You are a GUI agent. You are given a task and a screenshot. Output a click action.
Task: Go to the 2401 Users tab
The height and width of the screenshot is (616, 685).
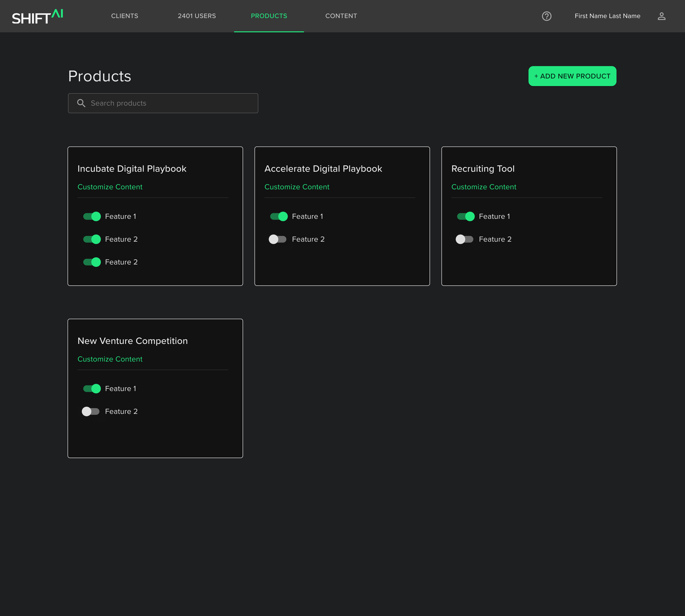pyautogui.click(x=197, y=16)
